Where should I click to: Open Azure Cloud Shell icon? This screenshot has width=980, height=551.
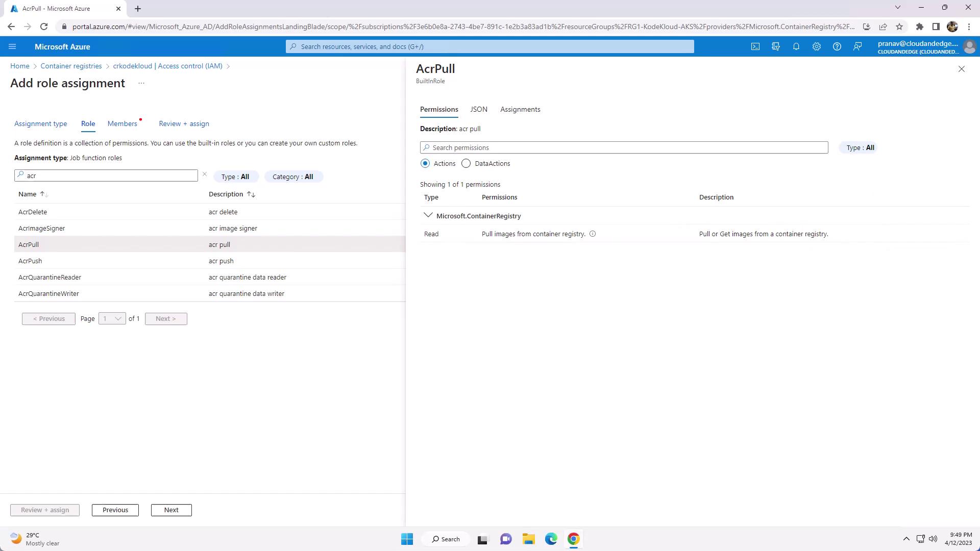[755, 46]
